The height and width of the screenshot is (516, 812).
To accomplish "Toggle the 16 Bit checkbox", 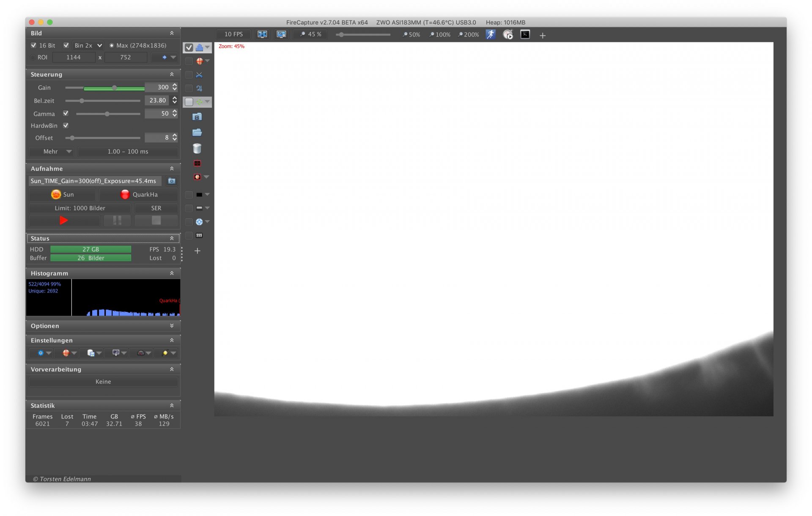I will [33, 45].
